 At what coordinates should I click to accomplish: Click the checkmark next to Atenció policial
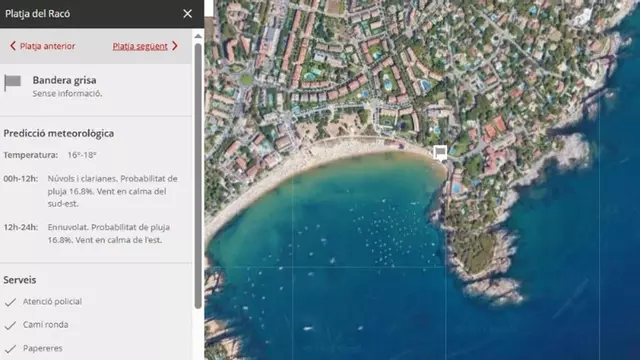point(10,302)
